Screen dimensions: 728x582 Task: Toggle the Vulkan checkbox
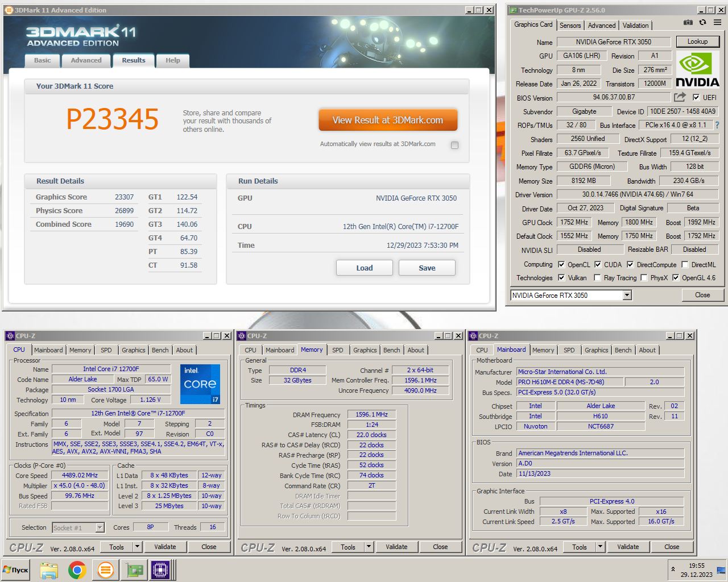(561, 277)
